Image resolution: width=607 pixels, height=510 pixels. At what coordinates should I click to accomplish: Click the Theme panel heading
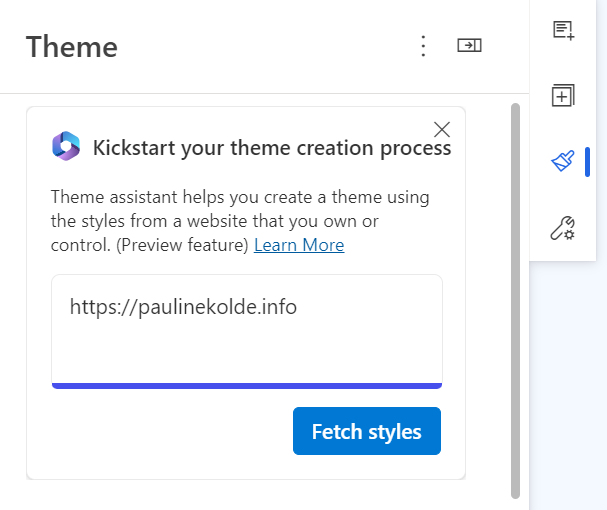pyautogui.click(x=72, y=47)
